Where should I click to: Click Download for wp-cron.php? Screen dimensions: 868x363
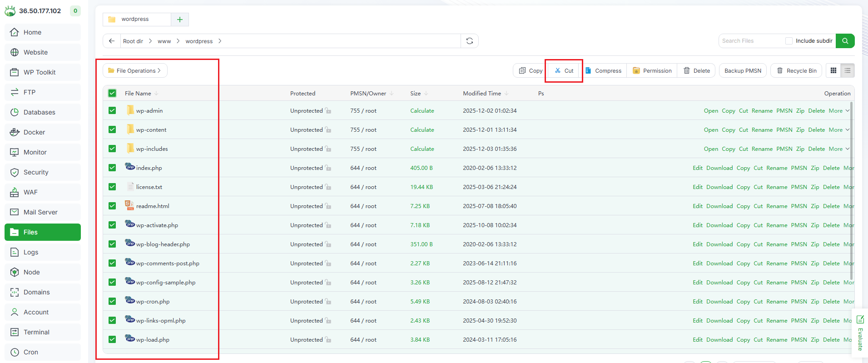719,301
